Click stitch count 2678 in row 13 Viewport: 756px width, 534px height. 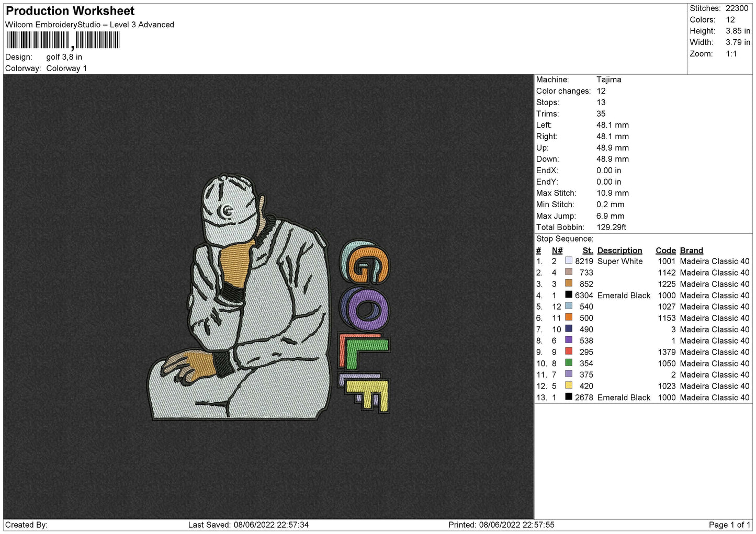[x=584, y=397]
